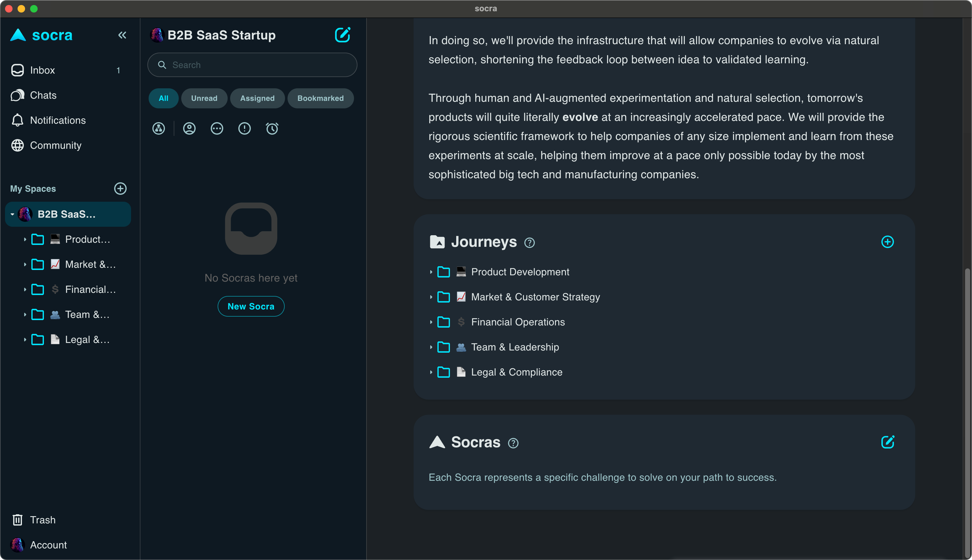
Task: Open the Community section
Action: [55, 145]
